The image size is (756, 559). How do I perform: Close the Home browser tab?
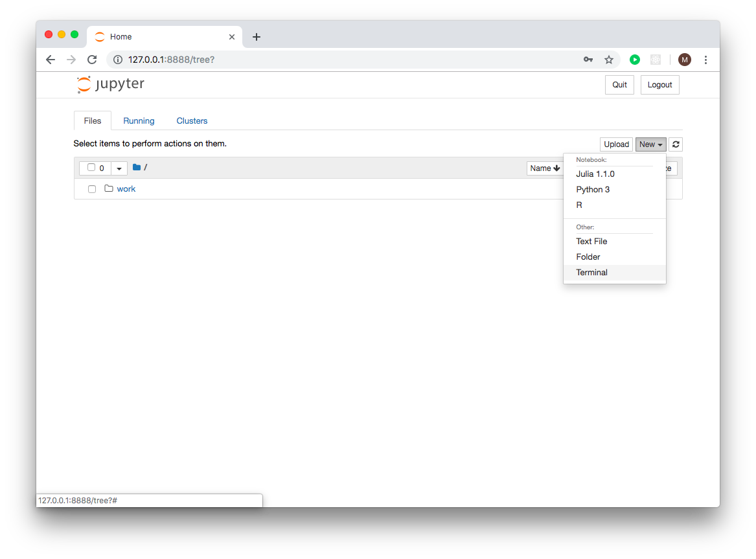(x=232, y=37)
